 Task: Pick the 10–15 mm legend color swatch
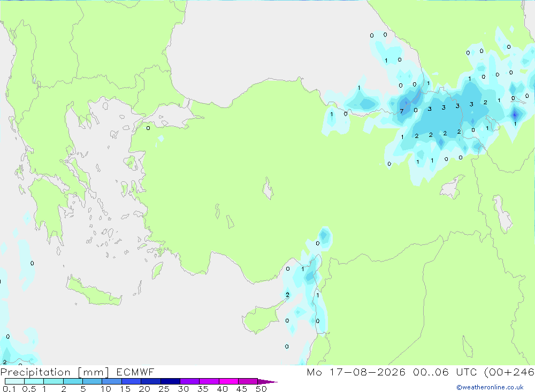click(112, 381)
